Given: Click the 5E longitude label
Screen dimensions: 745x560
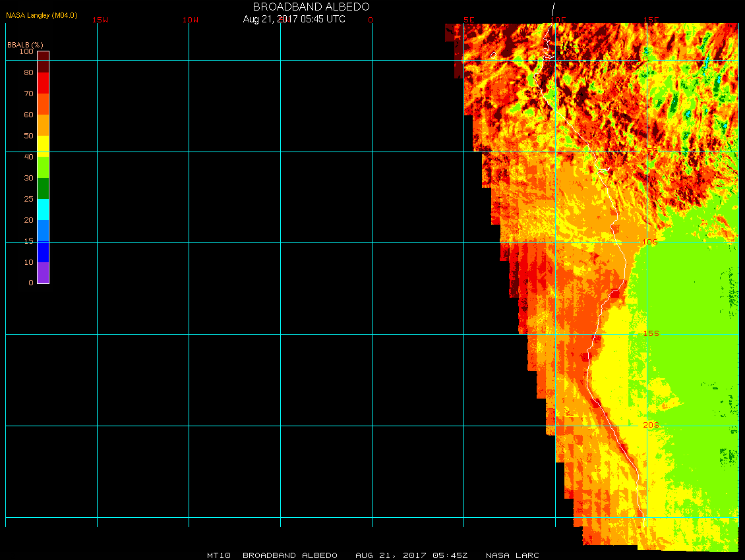Looking at the screenshot, I should point(469,20).
